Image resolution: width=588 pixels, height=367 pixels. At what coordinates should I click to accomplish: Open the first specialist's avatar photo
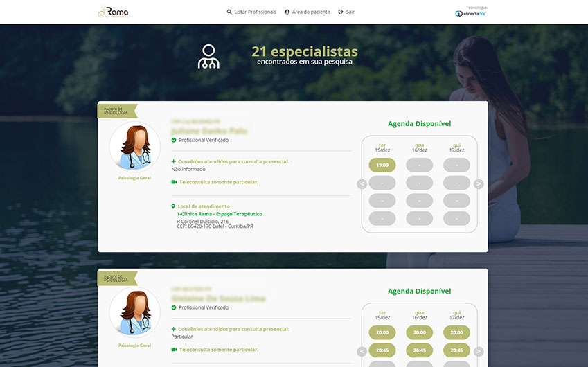134,147
